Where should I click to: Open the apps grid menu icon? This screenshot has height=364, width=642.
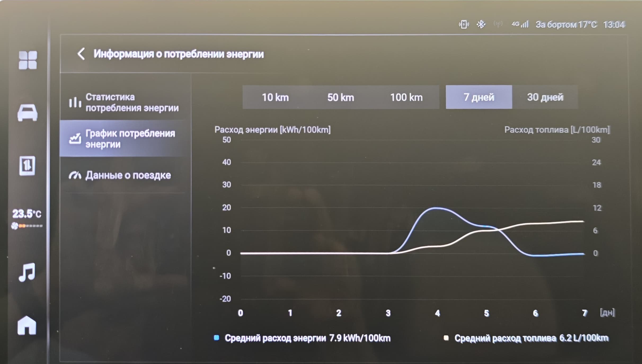(28, 60)
